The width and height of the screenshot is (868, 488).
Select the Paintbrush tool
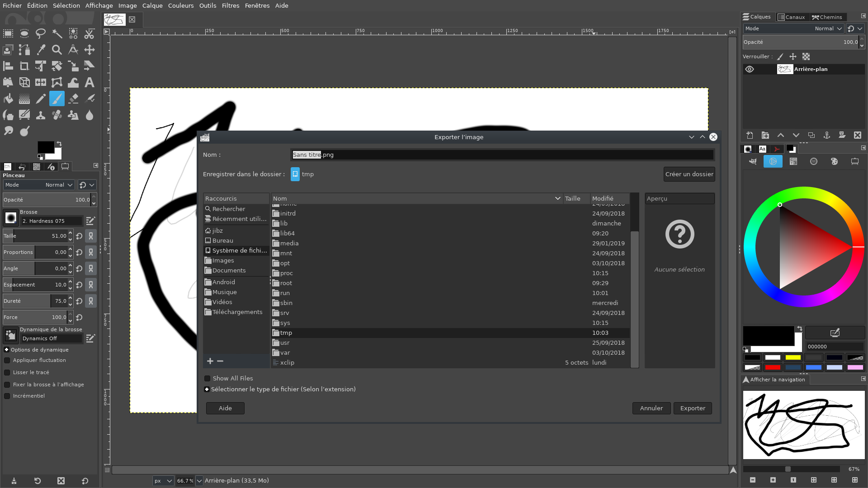[x=57, y=99]
